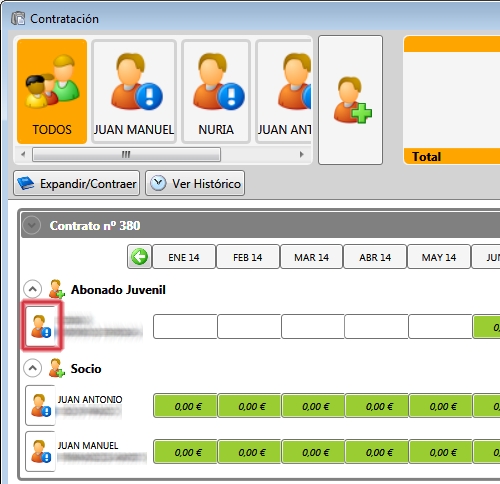
Task: Click Expandir/Contraer button
Action: (x=76, y=183)
